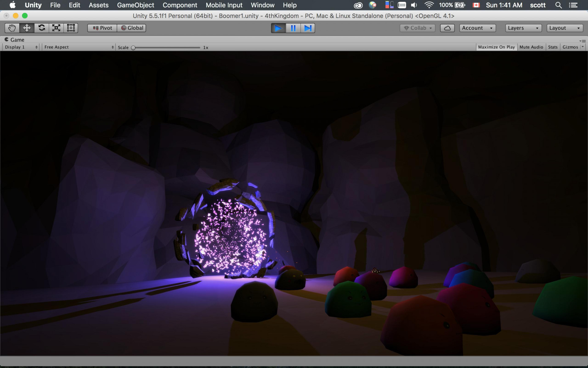
Task: Pause the game
Action: 293,28
